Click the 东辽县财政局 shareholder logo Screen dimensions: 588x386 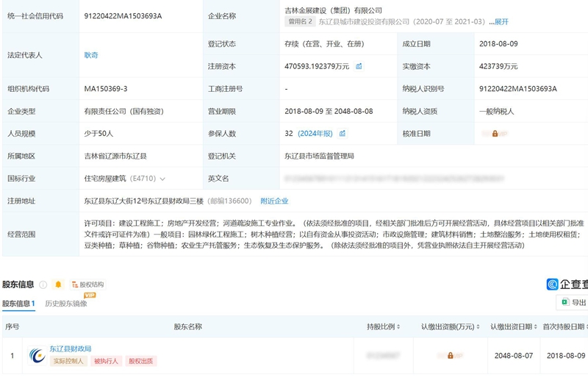click(x=37, y=355)
